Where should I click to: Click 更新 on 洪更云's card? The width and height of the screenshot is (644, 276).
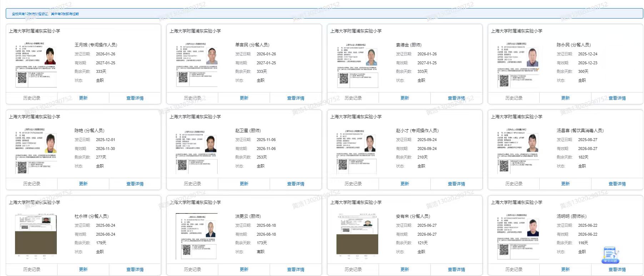click(244, 270)
